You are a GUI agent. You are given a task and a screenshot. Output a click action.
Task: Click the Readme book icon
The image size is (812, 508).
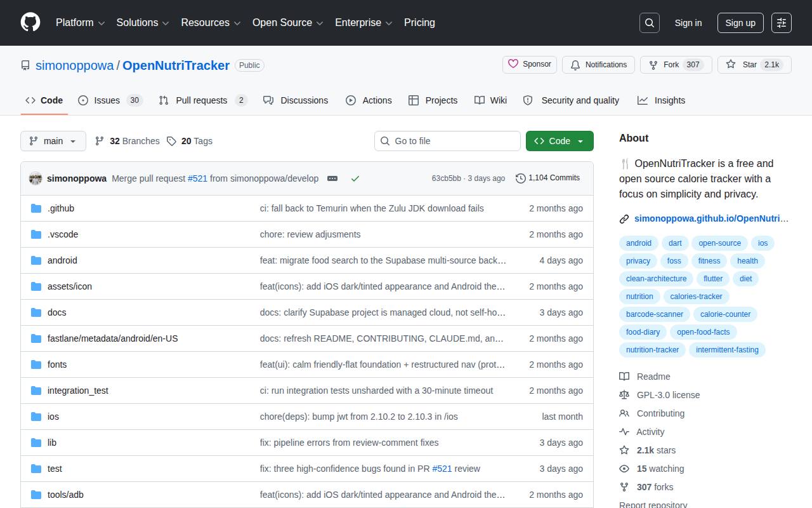tap(624, 377)
